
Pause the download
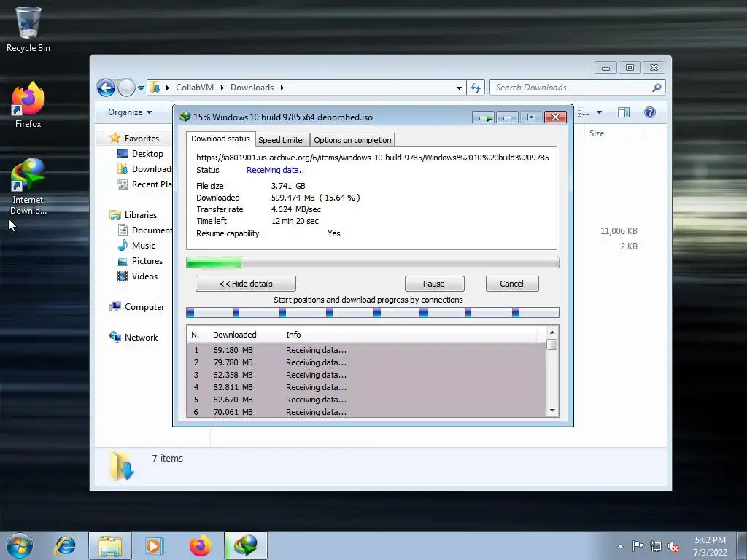[x=434, y=284]
